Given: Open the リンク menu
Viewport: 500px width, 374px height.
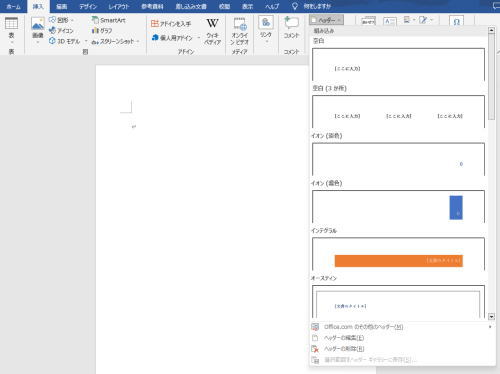Looking at the screenshot, I should [266, 29].
